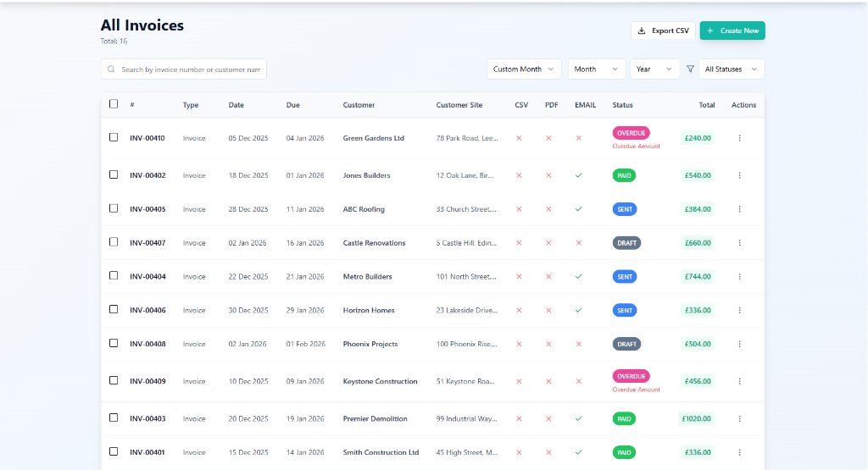Click the Export CSV button
868x470 pixels.
(x=663, y=30)
